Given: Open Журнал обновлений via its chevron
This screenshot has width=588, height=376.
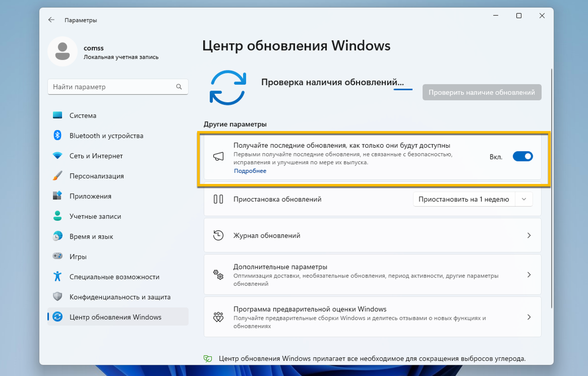Looking at the screenshot, I should point(529,235).
